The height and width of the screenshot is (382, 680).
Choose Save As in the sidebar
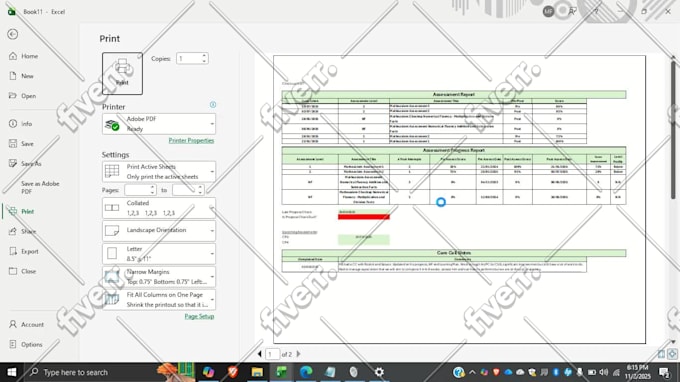[26, 163]
